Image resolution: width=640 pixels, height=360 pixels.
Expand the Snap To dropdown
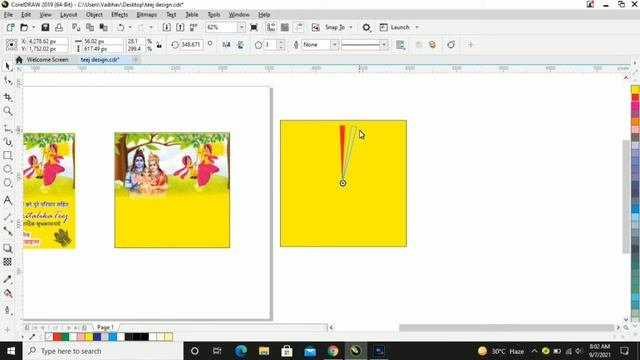click(x=351, y=27)
